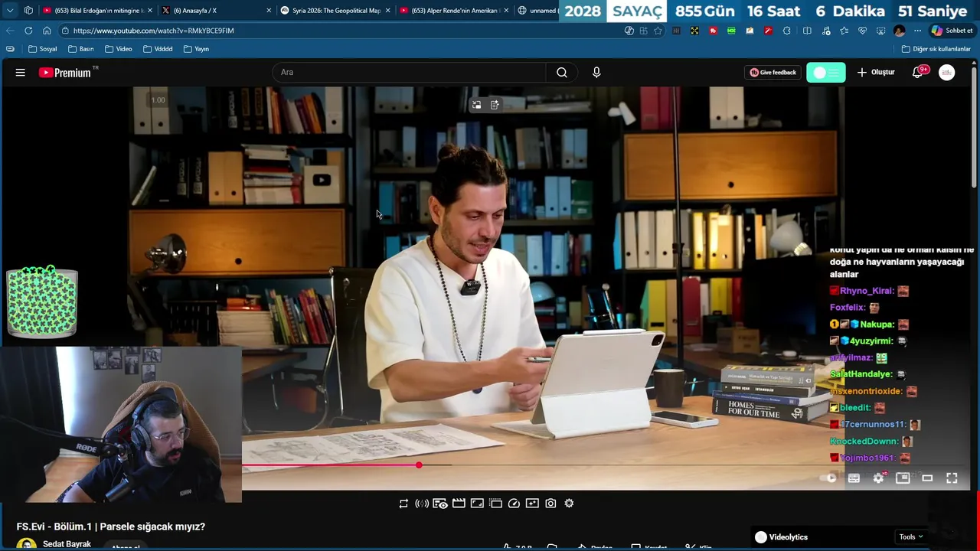Click the YouTube search magnifier button
980x551 pixels.
[x=562, y=73]
